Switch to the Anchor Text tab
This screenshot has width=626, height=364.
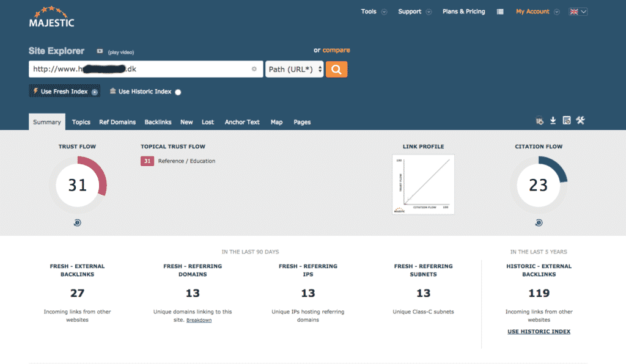pos(242,122)
